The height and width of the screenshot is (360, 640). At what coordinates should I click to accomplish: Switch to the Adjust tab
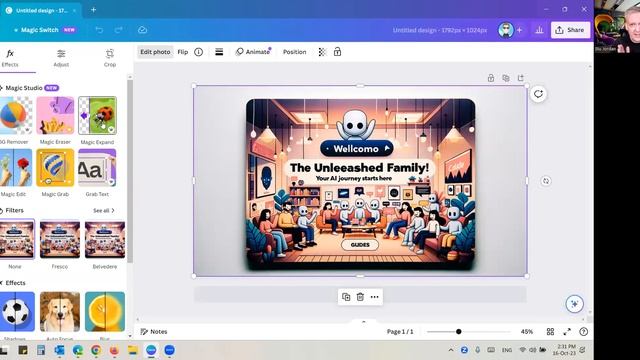(61, 58)
